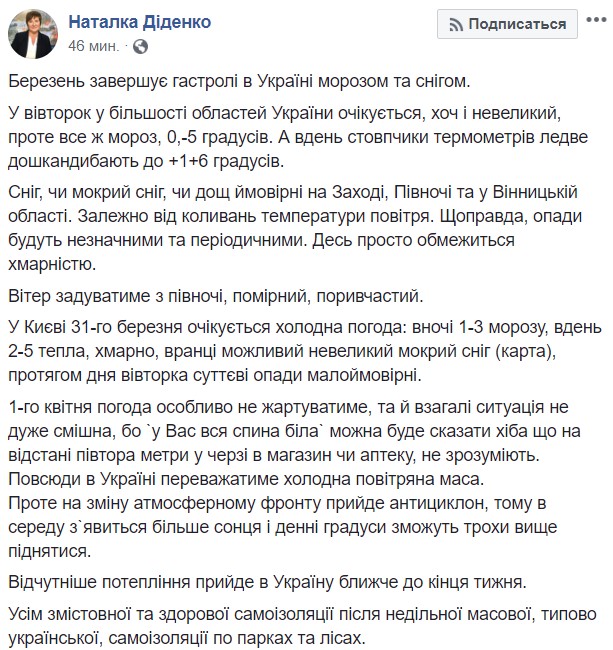Subscribe via the Подписаться button

[507, 24]
